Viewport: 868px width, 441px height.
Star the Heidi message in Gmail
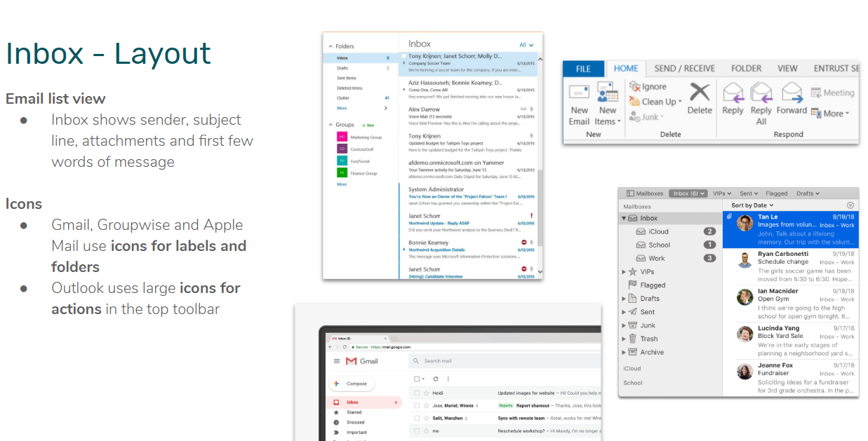[426, 393]
